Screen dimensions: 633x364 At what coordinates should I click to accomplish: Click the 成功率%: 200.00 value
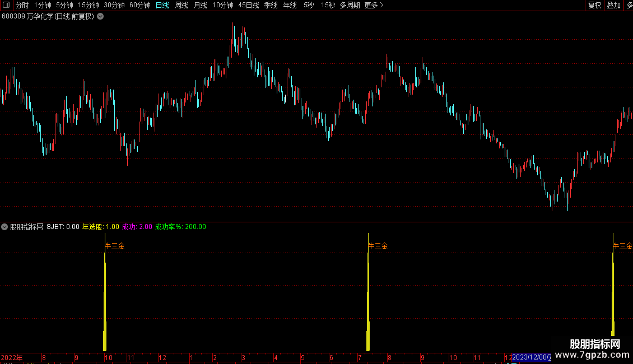180,227
